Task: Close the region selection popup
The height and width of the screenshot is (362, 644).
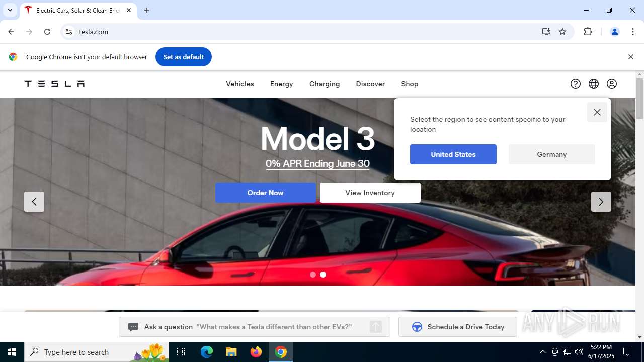Action: tap(597, 112)
